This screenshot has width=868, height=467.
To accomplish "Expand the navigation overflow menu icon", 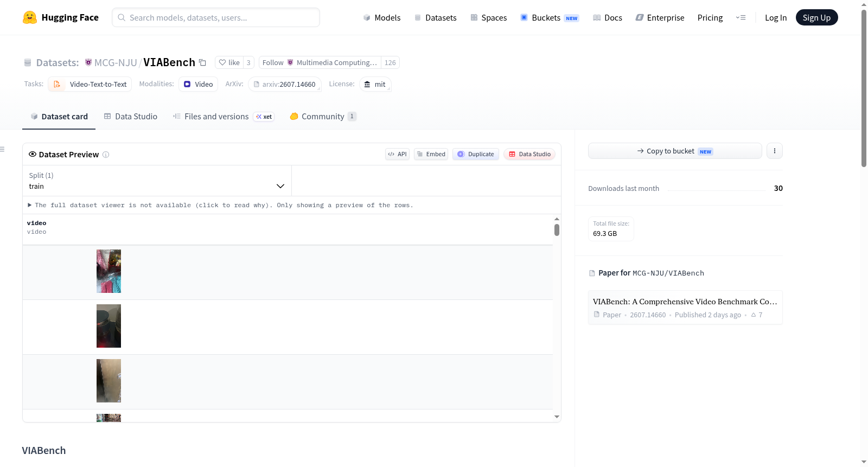I will 741,17.
